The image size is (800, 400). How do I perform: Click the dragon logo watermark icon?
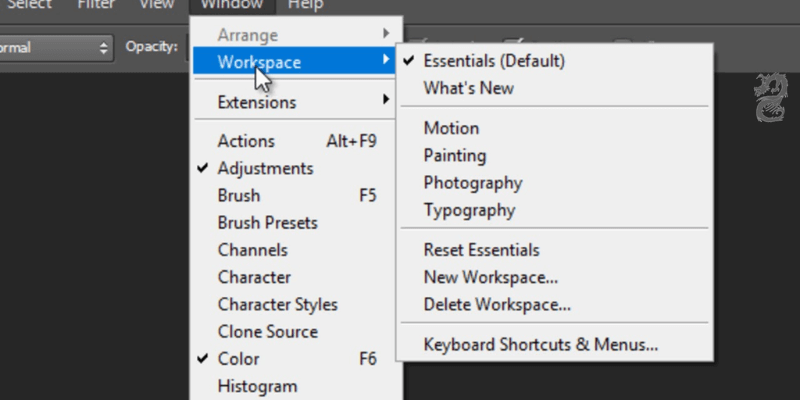770,100
